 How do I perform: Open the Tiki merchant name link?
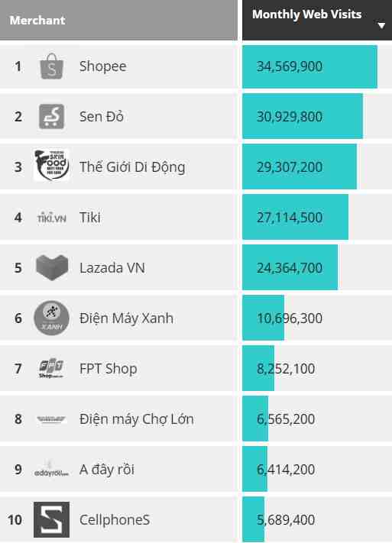coord(90,218)
